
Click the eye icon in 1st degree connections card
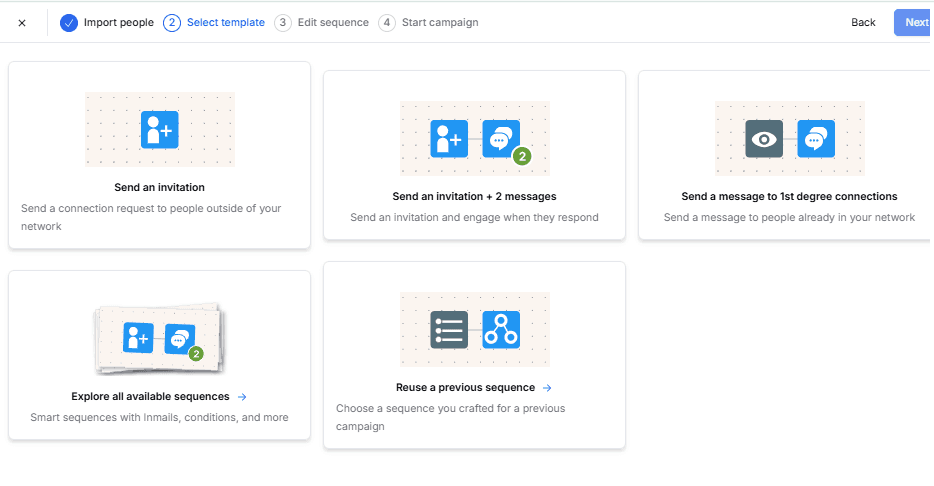[x=764, y=139]
